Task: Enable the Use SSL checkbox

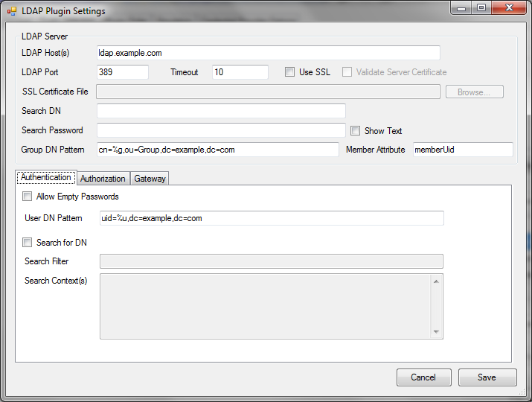Action: tap(289, 72)
